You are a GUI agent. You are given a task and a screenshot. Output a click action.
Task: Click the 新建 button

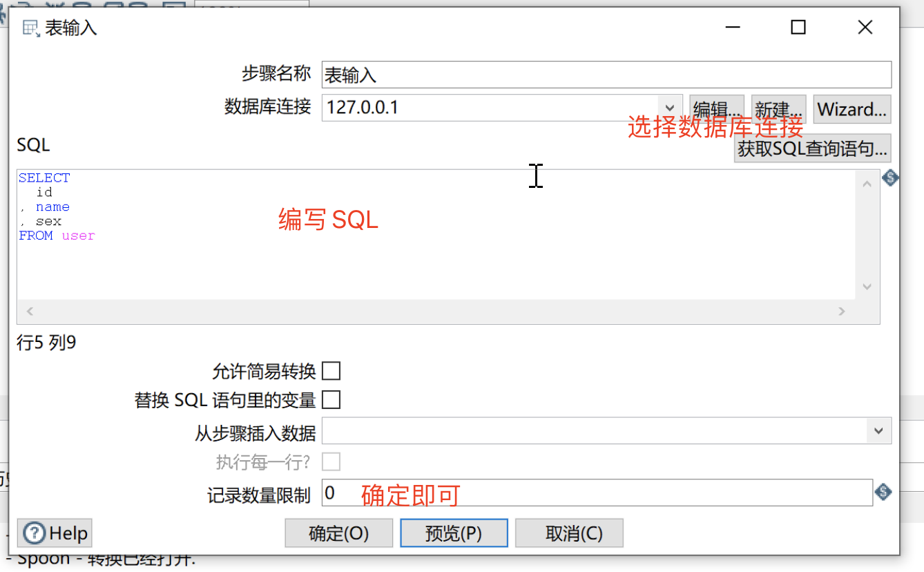(x=778, y=108)
